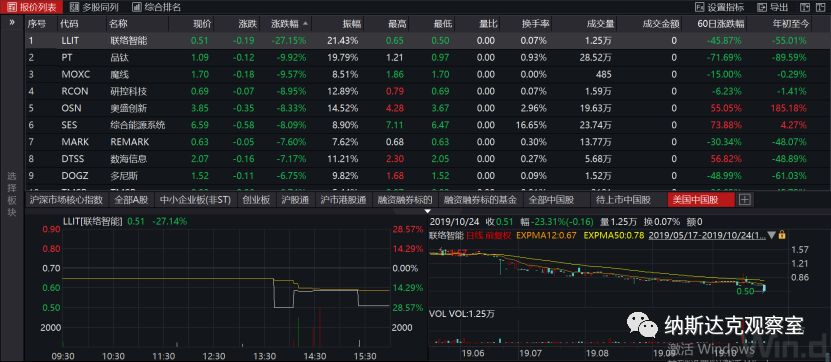Select the MARK REMARK row
The width and height of the screenshot is (831, 362).
428,142
